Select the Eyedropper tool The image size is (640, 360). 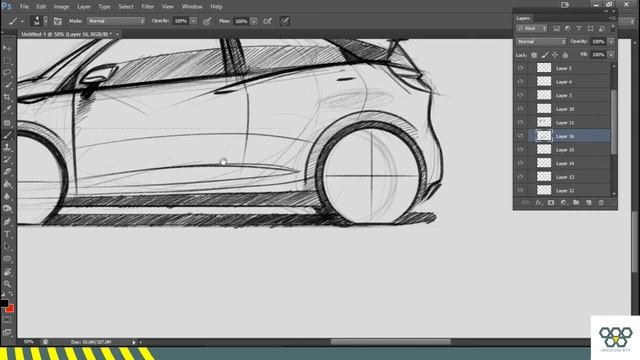click(x=7, y=110)
